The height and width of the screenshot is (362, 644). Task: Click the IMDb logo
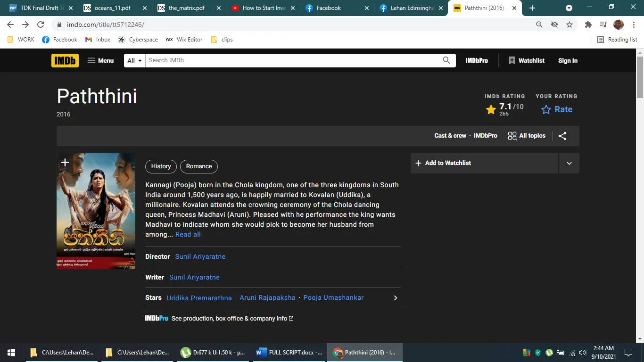coord(65,60)
